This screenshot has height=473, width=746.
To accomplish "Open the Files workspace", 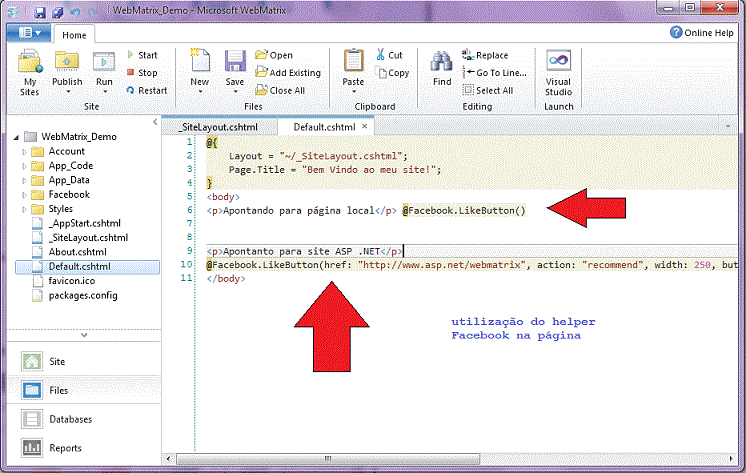I will (84, 390).
